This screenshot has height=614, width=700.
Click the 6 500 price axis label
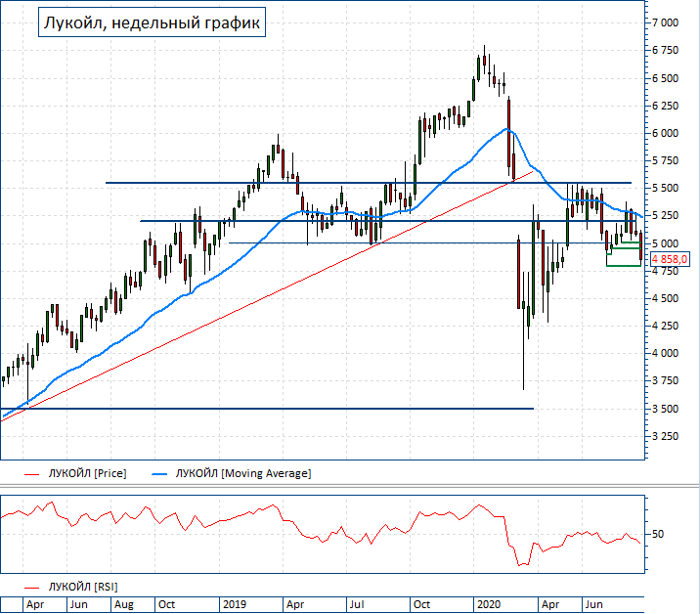[665, 78]
